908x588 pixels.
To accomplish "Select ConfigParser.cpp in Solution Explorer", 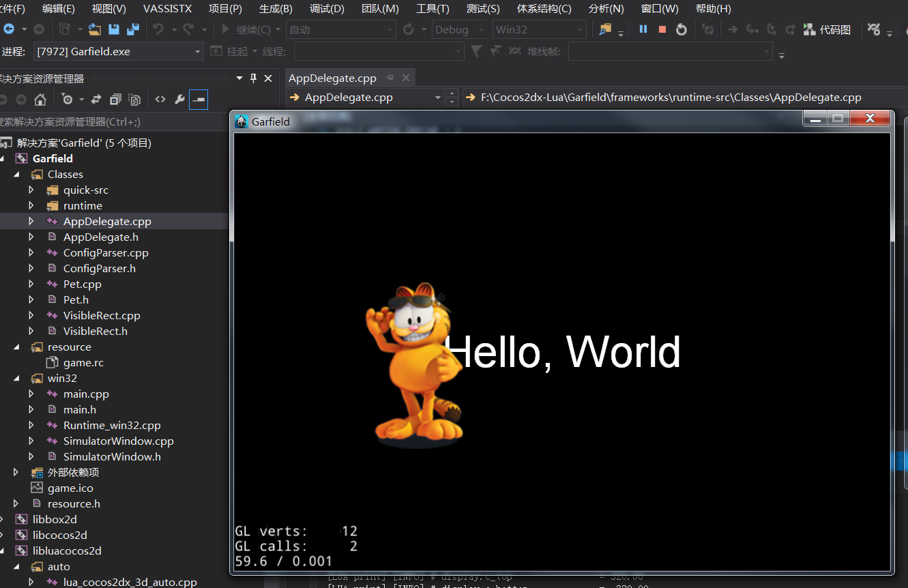I will (106, 252).
